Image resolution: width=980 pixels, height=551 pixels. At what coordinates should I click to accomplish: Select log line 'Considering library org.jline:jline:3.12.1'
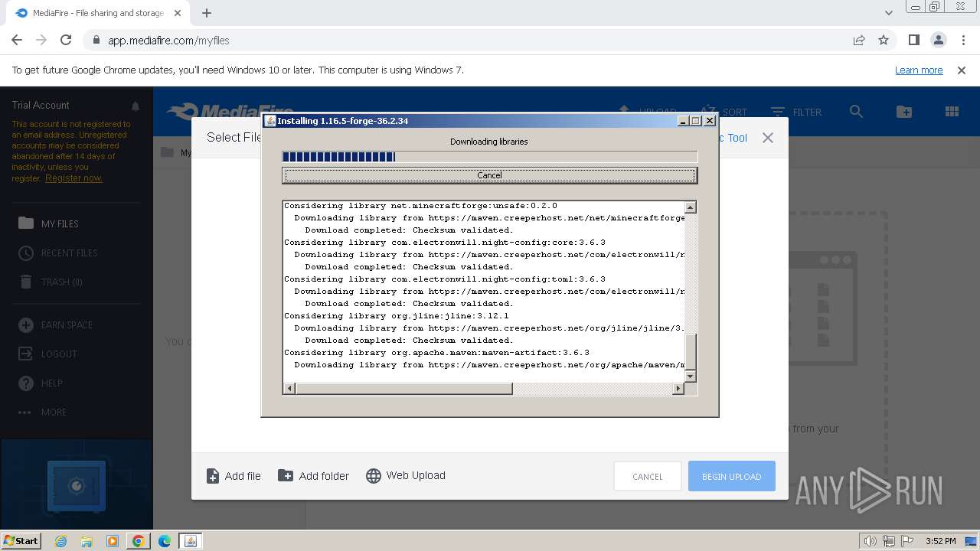[397, 316]
